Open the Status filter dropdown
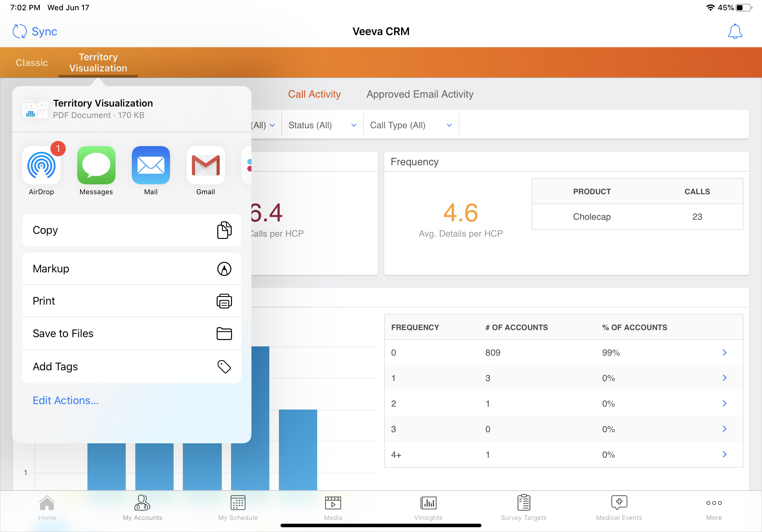This screenshot has width=762, height=532. 322,125
